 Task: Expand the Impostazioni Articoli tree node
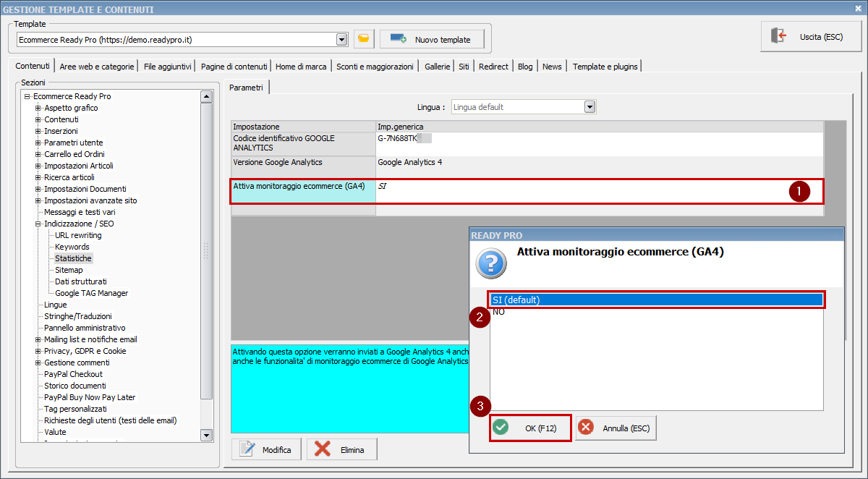[38, 166]
